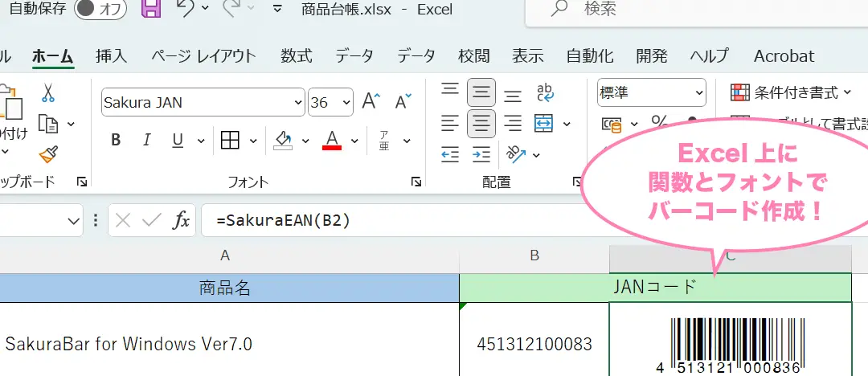Toggle Bold formatting
Image resolution: width=868 pixels, height=376 pixels.
point(116,141)
